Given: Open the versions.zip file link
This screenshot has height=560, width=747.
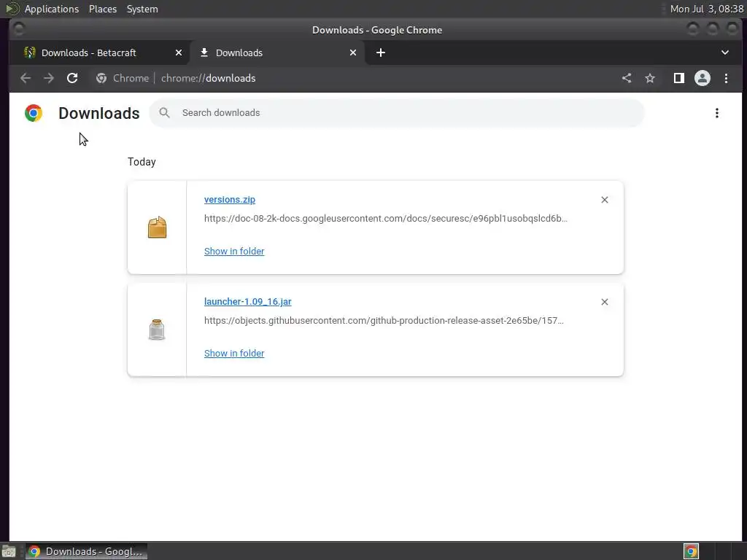Looking at the screenshot, I should point(230,200).
